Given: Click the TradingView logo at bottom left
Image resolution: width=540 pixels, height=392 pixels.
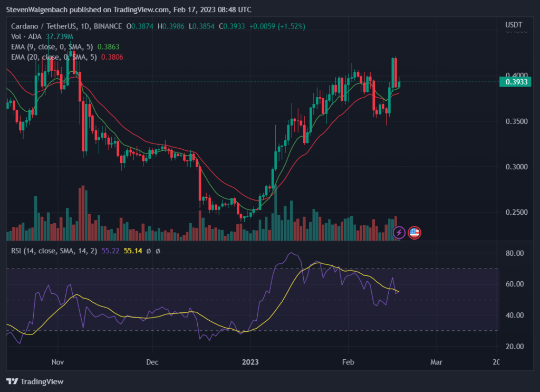Looking at the screenshot, I should point(35,381).
